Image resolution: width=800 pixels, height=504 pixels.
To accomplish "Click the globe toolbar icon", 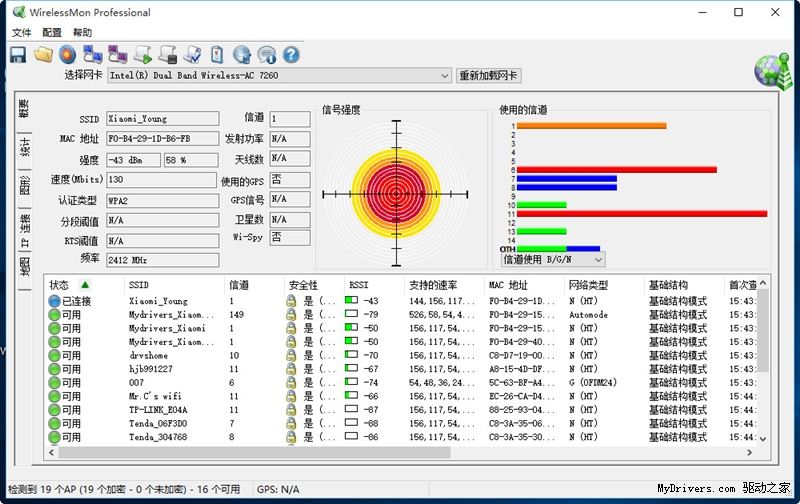I will 242,55.
